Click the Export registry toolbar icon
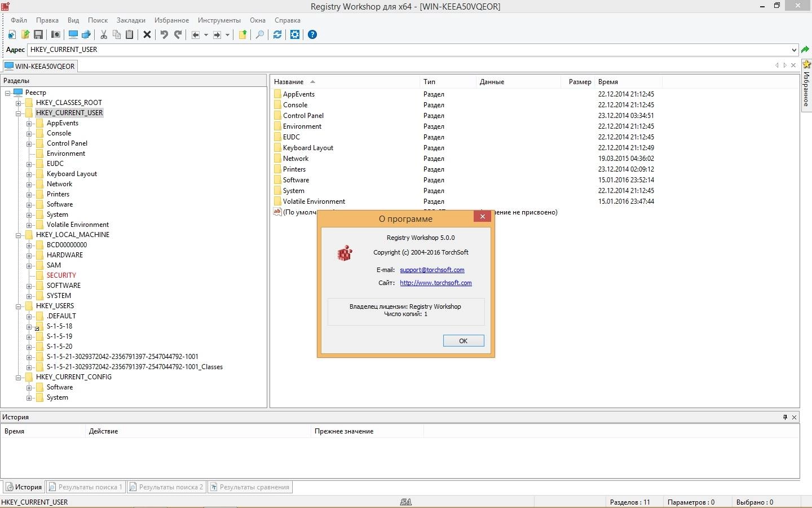Viewport: 812px width, 508px height. click(x=25, y=34)
